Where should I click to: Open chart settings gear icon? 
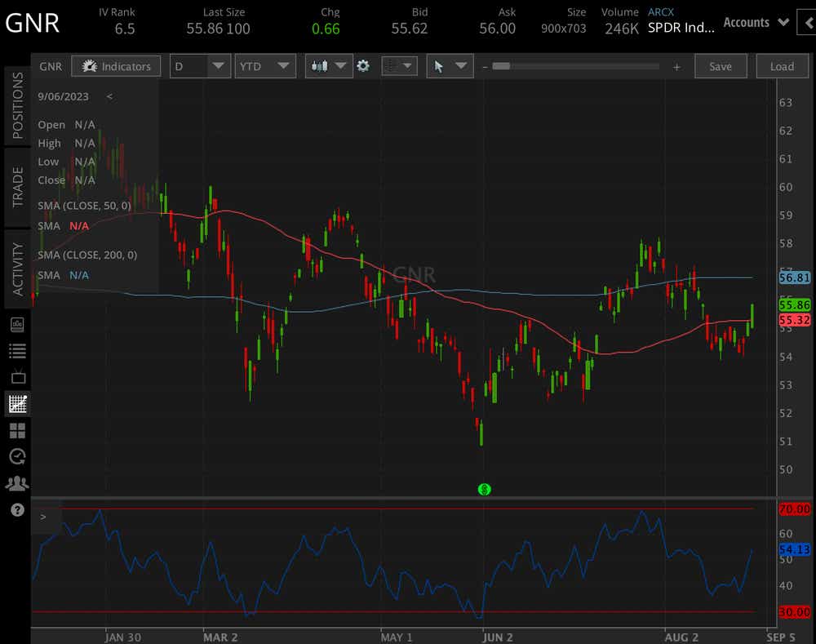point(363,66)
